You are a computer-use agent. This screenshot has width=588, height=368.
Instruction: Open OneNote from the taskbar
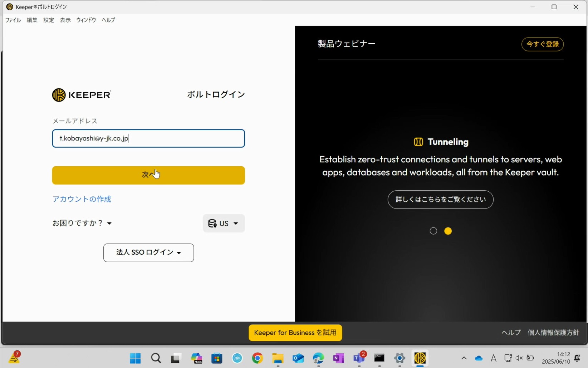[x=338, y=358]
